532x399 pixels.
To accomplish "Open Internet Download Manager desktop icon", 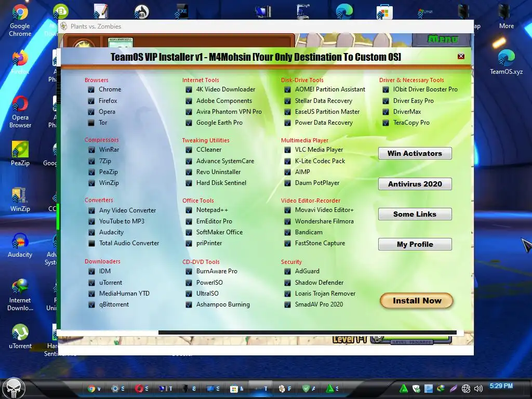I will (20, 295).
